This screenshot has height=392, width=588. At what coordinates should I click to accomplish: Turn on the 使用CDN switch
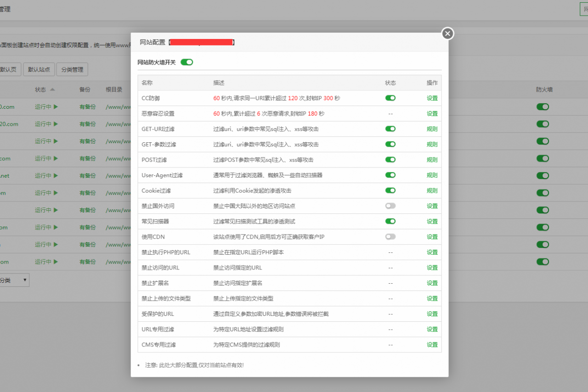click(x=390, y=237)
